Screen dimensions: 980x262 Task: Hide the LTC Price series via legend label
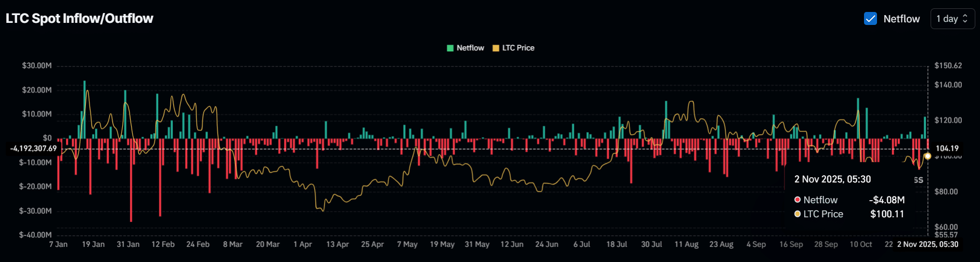tap(518, 48)
